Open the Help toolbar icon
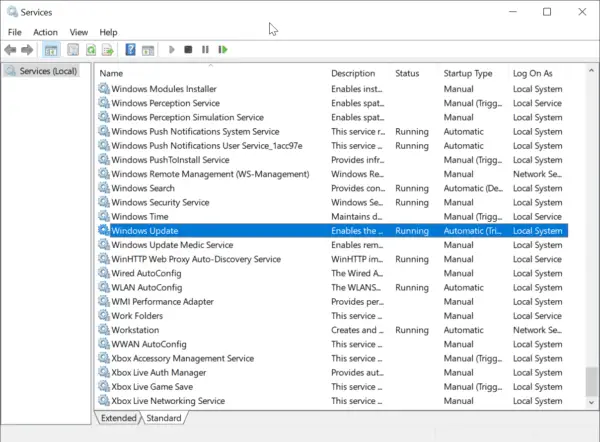The image size is (600, 442). click(130, 49)
